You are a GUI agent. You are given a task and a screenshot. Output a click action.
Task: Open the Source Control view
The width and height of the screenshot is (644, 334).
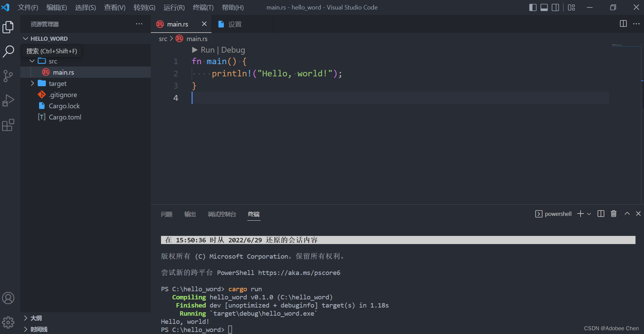8,76
